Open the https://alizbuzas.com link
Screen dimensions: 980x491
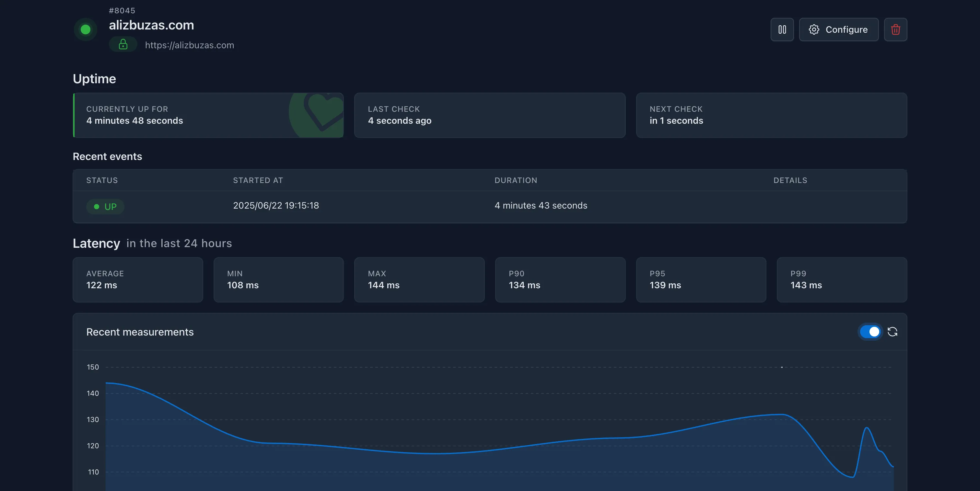(190, 45)
